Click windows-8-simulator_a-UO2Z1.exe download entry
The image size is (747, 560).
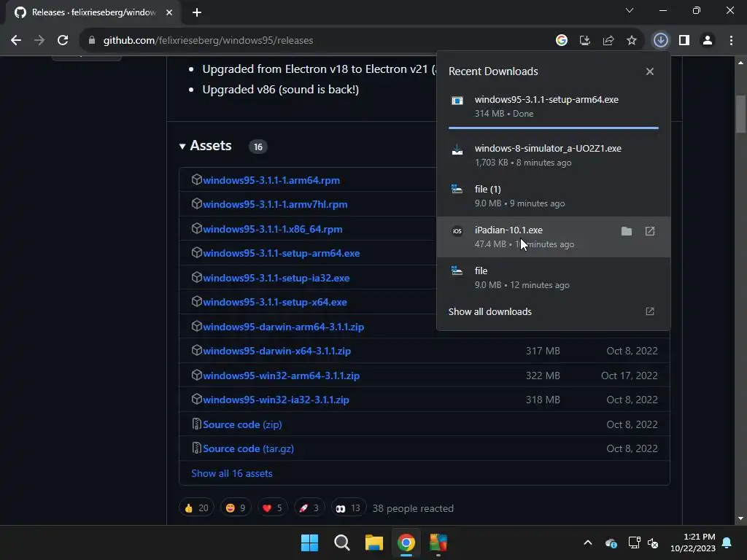554,155
